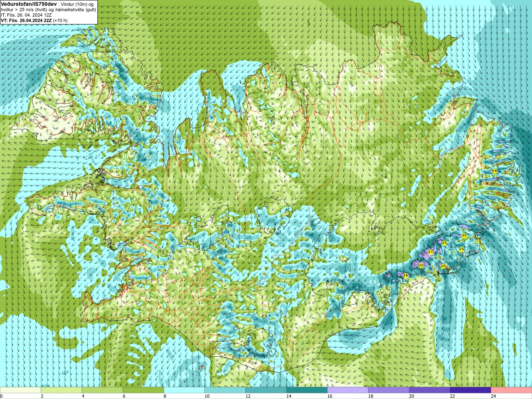Click the legend tick label 16
532x399 pixels.
330,396
